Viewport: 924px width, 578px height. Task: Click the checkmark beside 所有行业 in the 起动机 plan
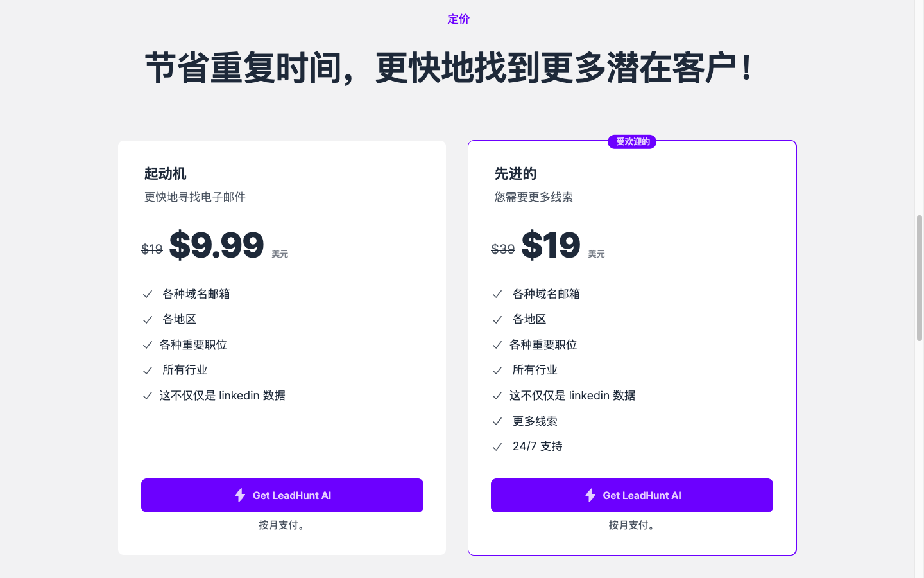[148, 371]
